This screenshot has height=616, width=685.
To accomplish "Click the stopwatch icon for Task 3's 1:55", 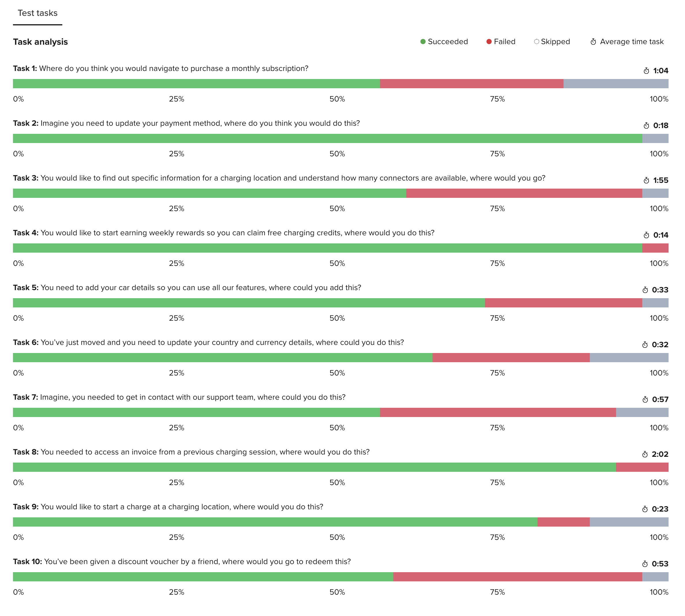I will [x=646, y=181].
